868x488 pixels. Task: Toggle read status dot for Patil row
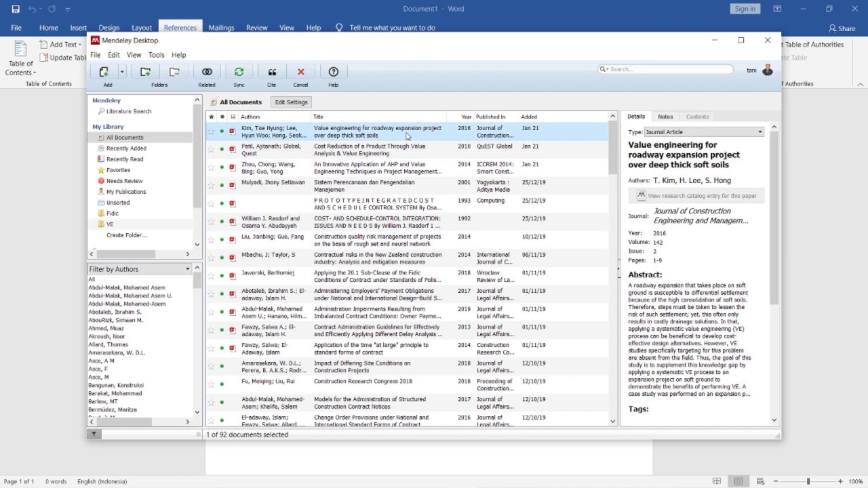[222, 149]
